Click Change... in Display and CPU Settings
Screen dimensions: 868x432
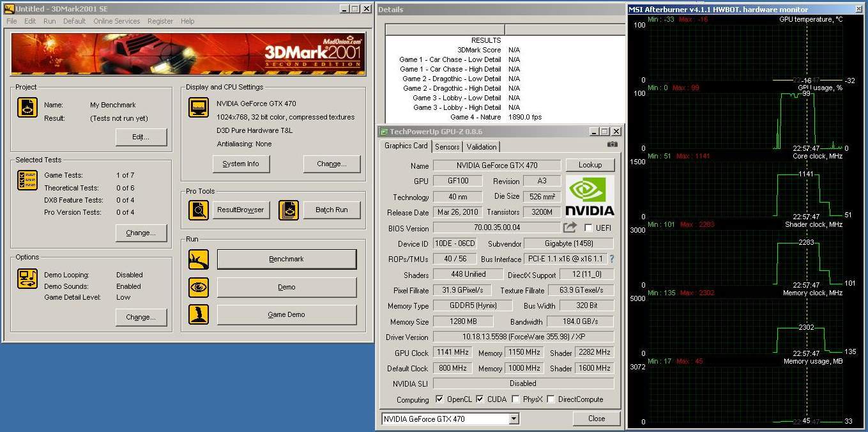tap(332, 164)
